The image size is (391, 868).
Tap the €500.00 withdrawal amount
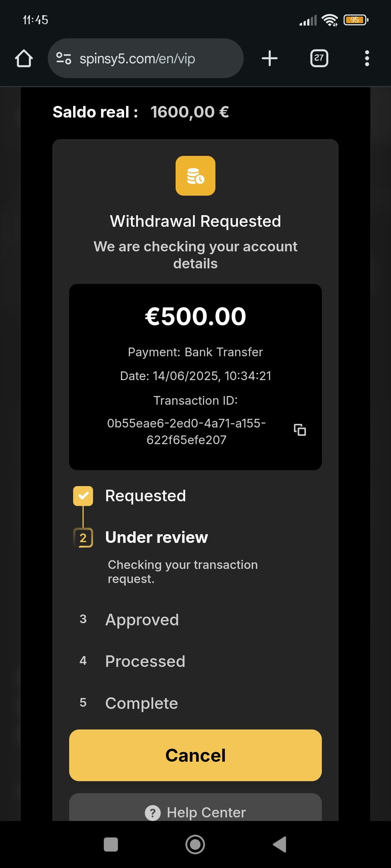click(x=195, y=316)
